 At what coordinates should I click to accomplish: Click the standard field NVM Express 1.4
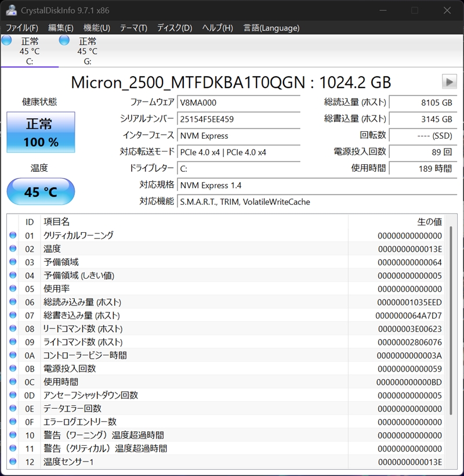[x=317, y=185]
